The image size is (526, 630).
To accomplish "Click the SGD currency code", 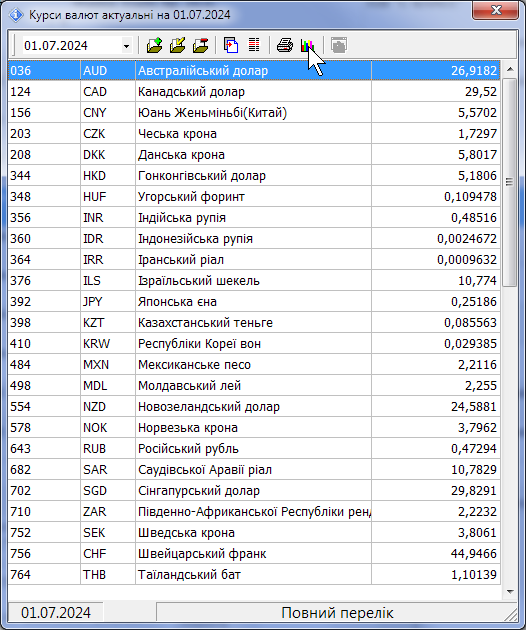I will (x=95, y=491).
